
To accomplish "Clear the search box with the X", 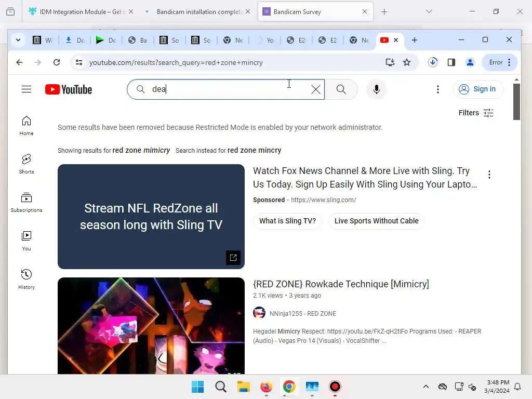I will point(315,89).
